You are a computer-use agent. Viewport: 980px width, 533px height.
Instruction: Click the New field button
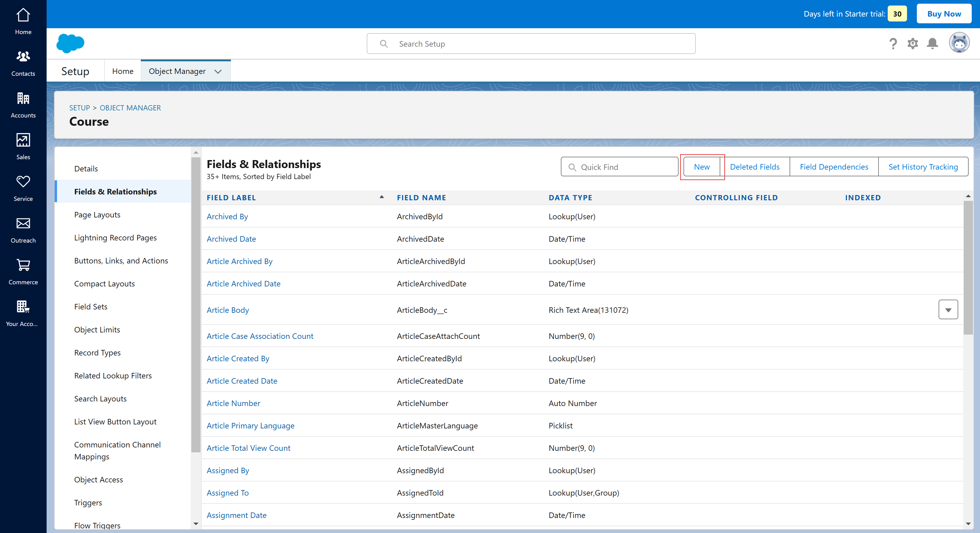coord(702,167)
